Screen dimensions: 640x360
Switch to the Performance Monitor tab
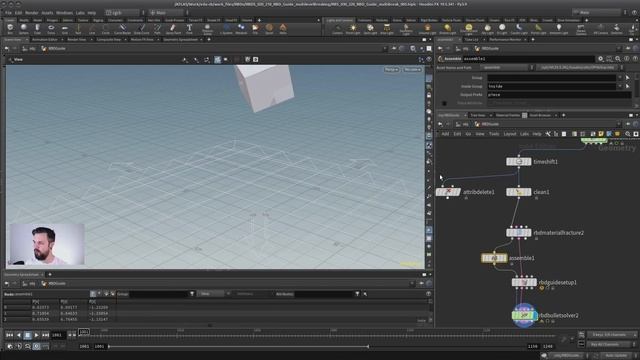505,40
